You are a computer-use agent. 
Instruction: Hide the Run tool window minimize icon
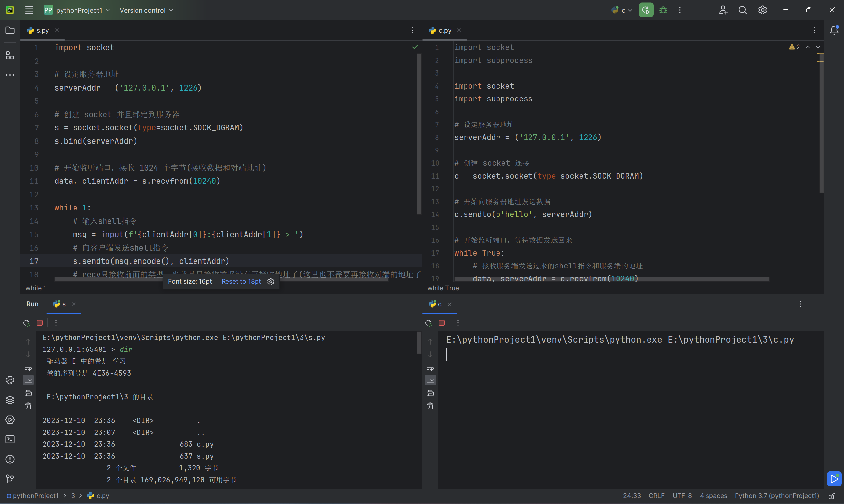[x=813, y=304]
